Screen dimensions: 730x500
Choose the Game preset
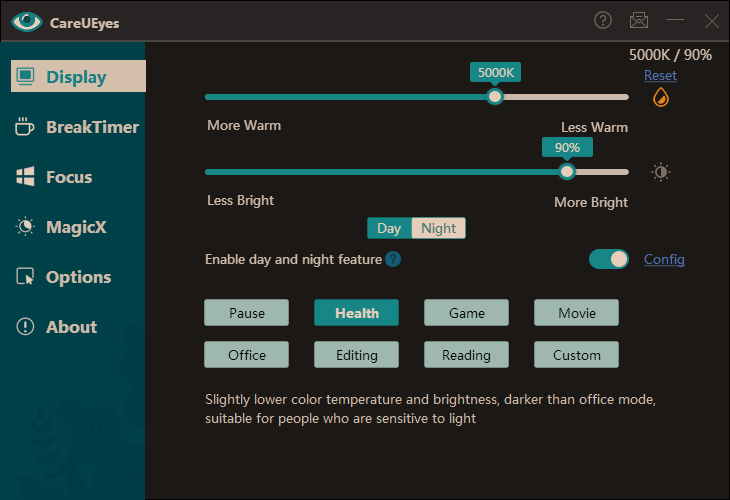pyautogui.click(x=466, y=312)
